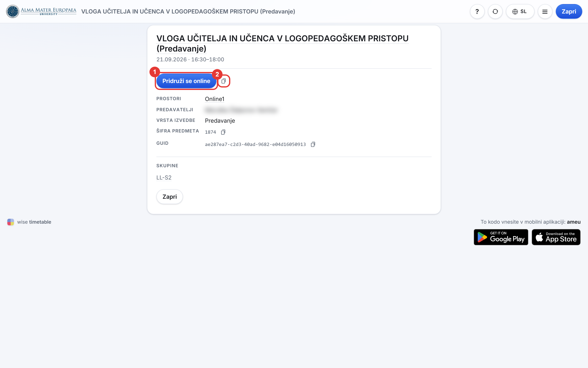
Task: Click the lecture title heading in card
Action: (x=282, y=43)
